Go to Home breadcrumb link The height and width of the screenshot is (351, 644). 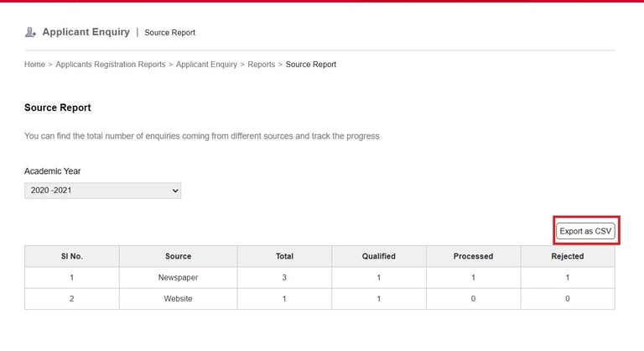34,64
